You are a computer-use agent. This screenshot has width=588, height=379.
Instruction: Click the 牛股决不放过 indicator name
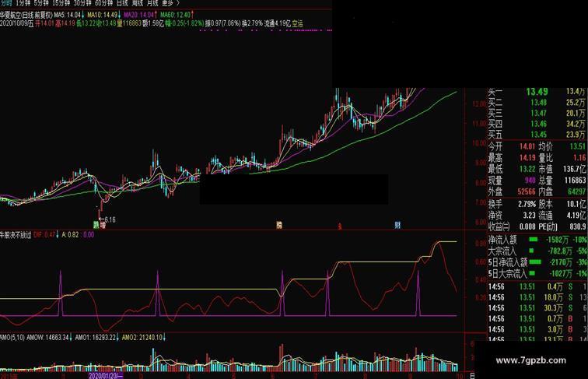[x=16, y=235]
